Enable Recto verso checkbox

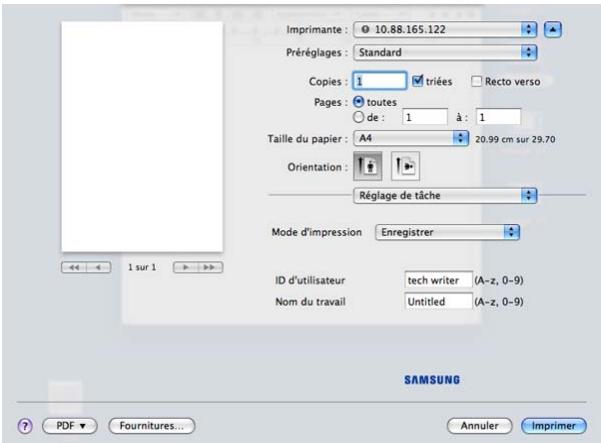click(476, 81)
